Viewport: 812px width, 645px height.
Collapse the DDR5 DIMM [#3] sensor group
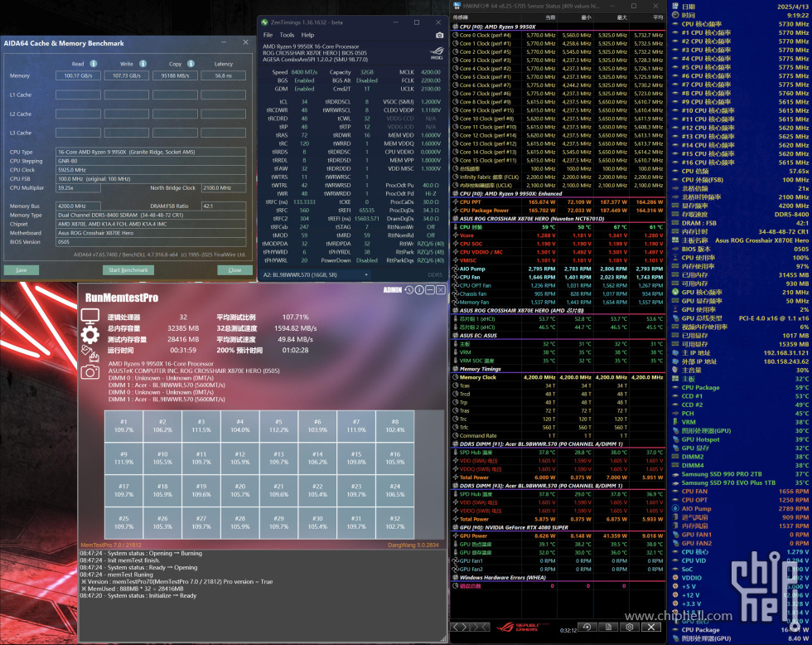(x=456, y=486)
